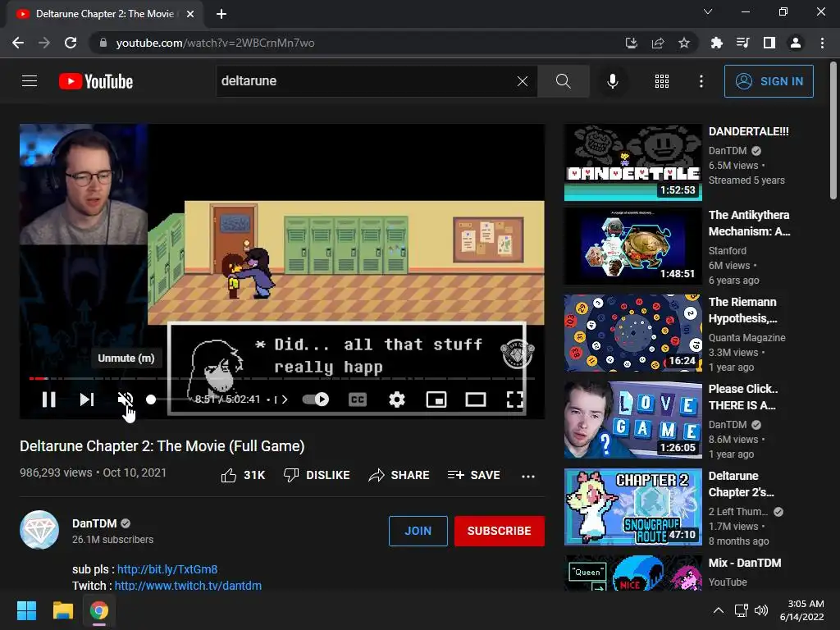This screenshot has width=840, height=630.
Task: Open the media control icon in Chrome
Action: (742, 43)
